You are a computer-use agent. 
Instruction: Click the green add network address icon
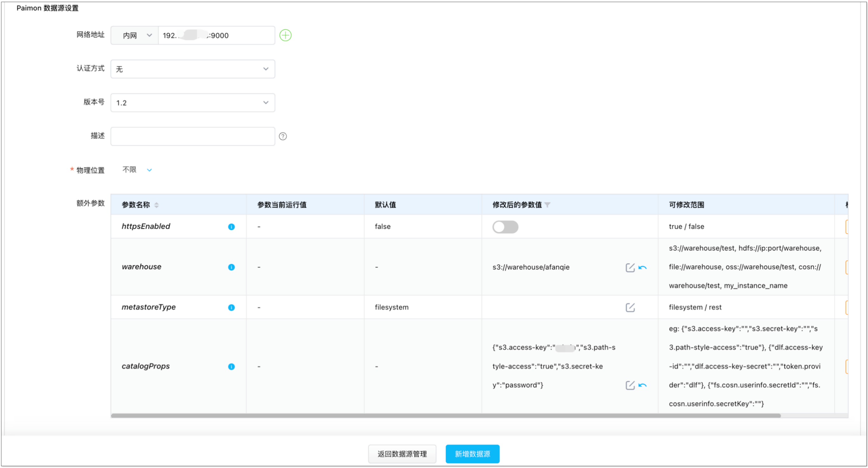pyautogui.click(x=285, y=35)
